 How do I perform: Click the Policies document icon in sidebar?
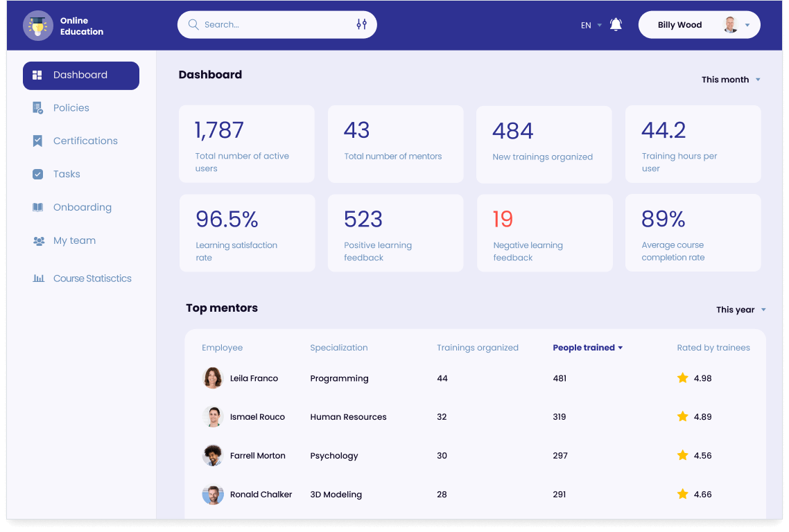[x=38, y=108]
